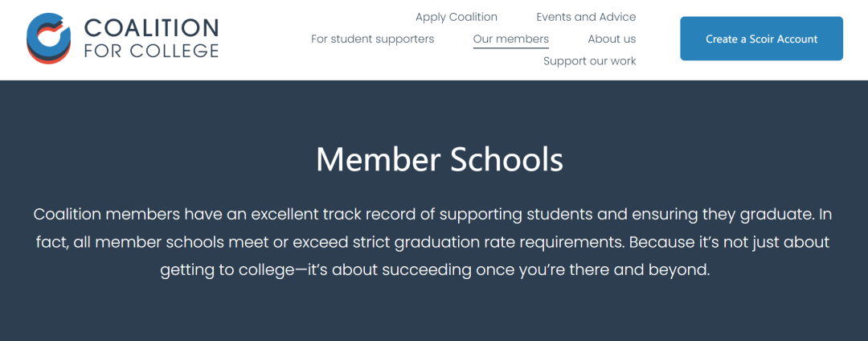Visit the Support our work link
The image size is (868, 341).
pyautogui.click(x=590, y=61)
